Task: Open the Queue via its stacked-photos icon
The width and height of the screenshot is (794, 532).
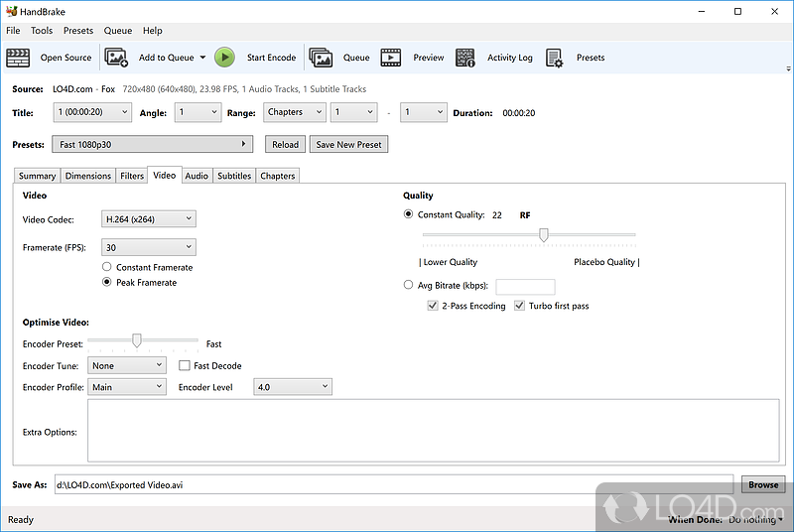Action: pos(321,58)
